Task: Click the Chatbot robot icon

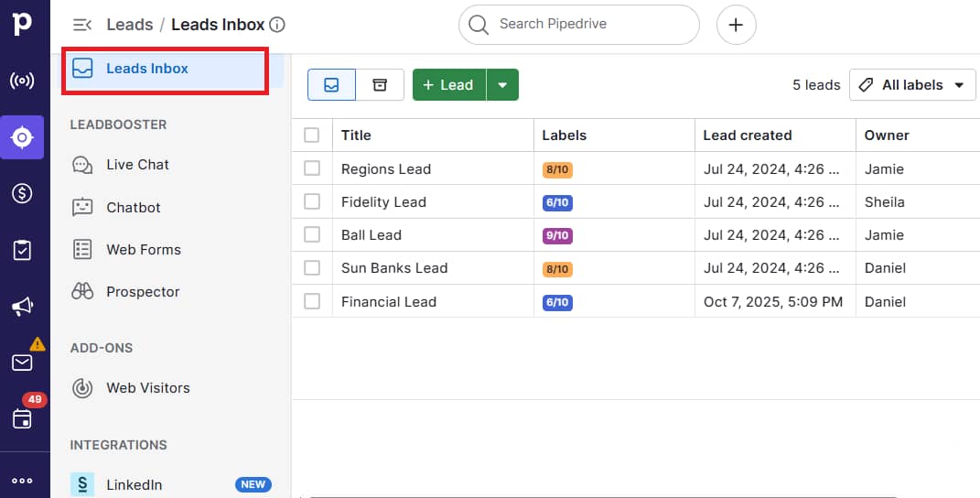Action: click(x=82, y=208)
